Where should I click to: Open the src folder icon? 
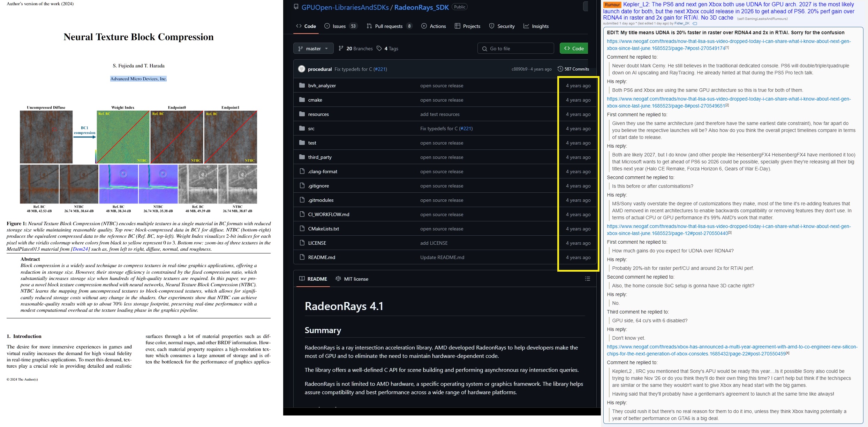point(302,128)
